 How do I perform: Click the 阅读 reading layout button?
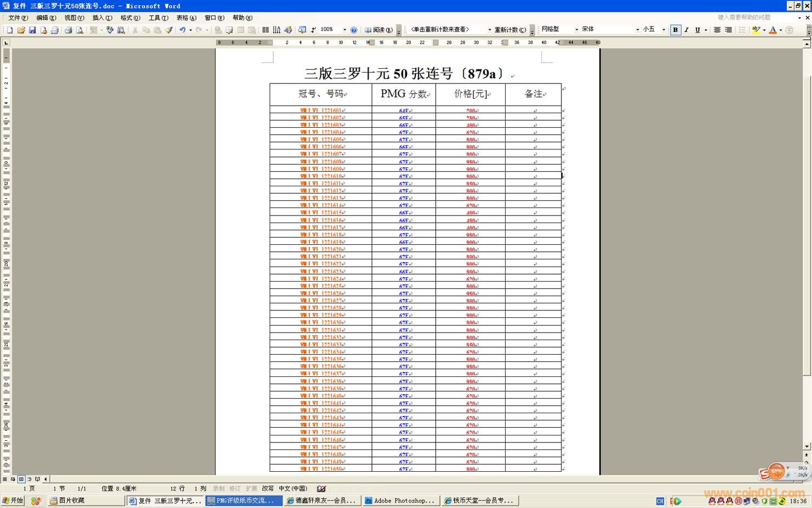click(x=379, y=30)
